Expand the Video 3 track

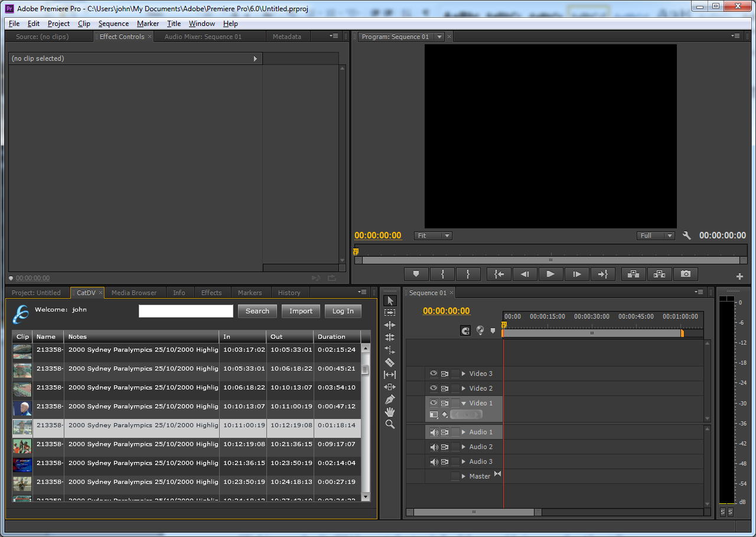pos(464,374)
